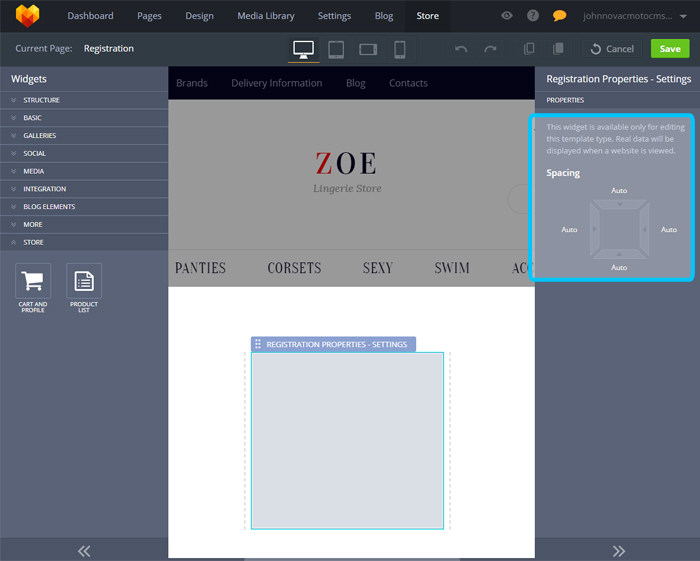Click the undo arrow
This screenshot has height=561, width=700.
[x=461, y=49]
